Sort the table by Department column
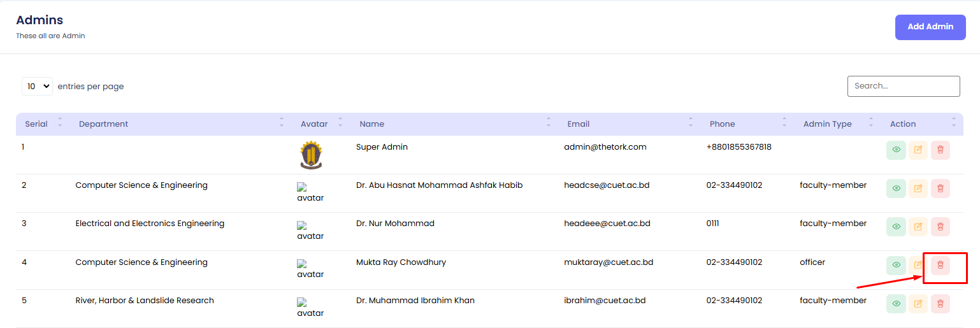Screen dimensions: 980x328 coord(104,124)
